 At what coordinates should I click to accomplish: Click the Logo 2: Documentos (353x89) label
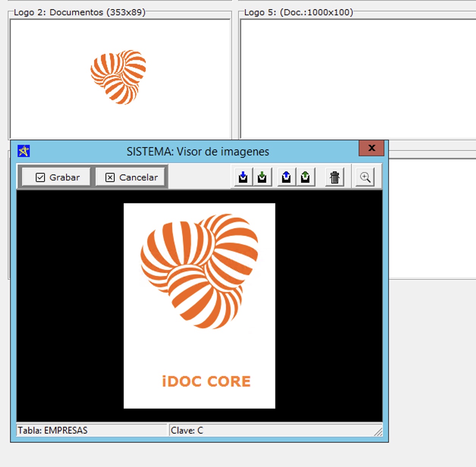tap(80, 12)
